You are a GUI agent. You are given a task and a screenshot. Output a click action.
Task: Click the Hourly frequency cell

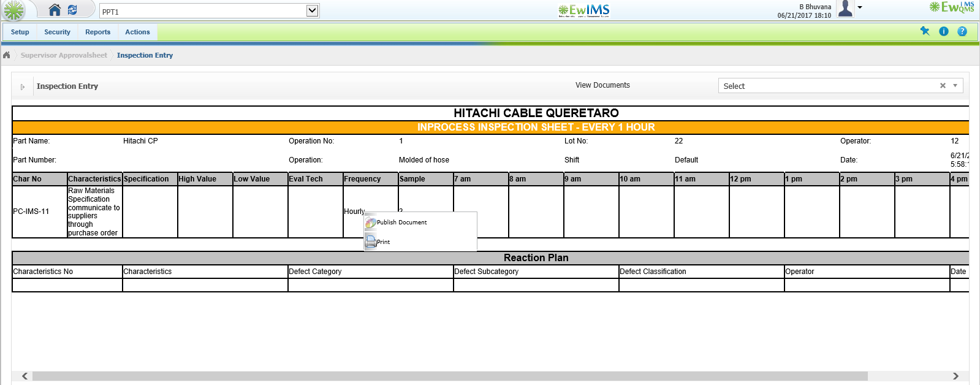(x=370, y=212)
